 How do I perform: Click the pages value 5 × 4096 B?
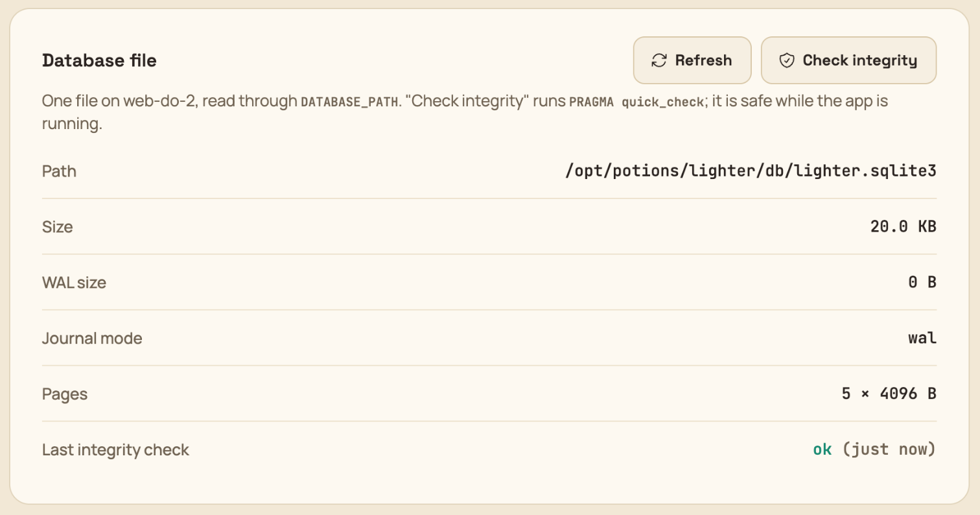point(889,394)
